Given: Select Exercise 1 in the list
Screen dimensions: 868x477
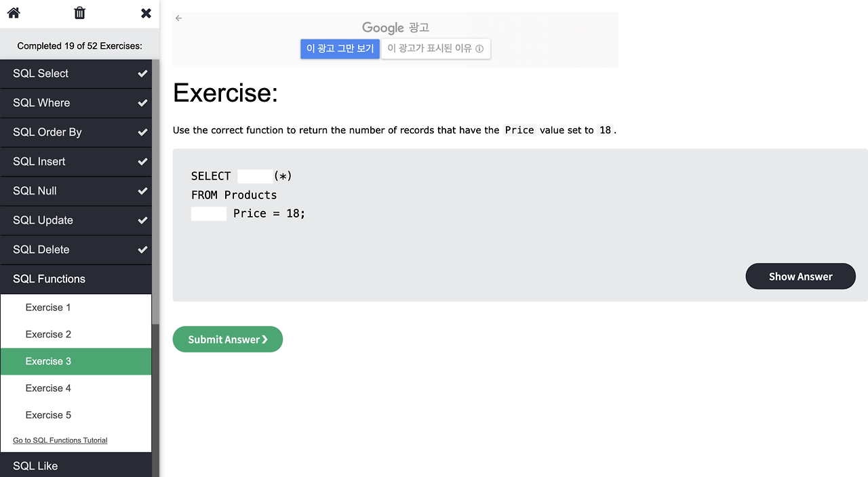Looking at the screenshot, I should 76,308.
